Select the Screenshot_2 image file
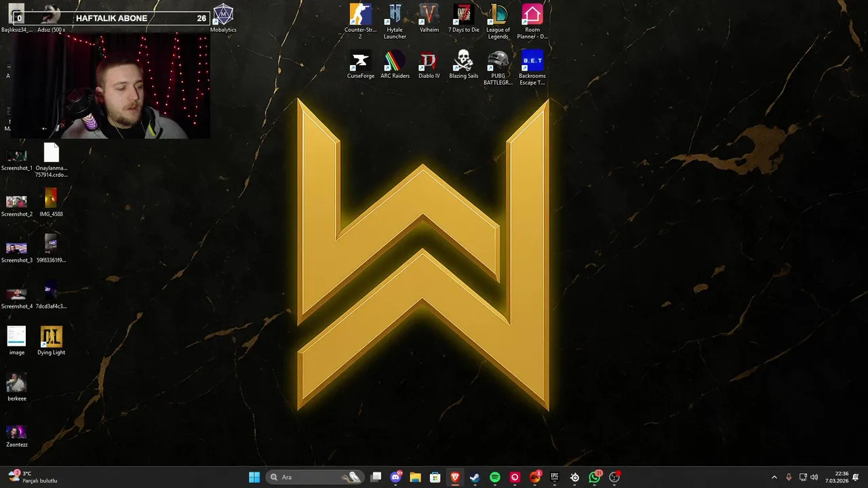 click(16, 205)
